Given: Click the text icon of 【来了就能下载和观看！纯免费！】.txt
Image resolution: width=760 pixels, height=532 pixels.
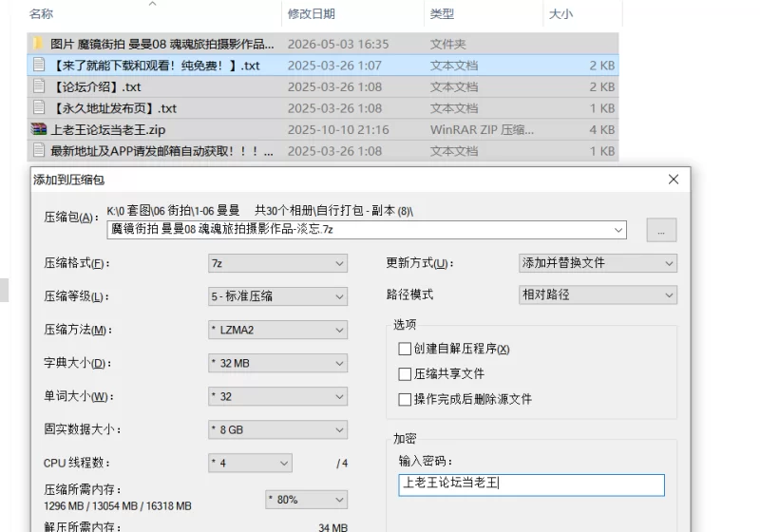Looking at the screenshot, I should (39, 65).
